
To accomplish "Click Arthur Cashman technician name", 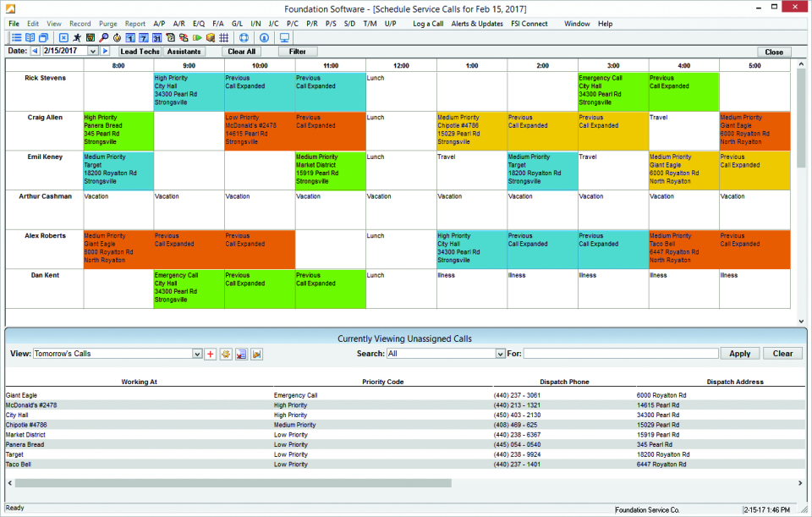I will coord(45,196).
